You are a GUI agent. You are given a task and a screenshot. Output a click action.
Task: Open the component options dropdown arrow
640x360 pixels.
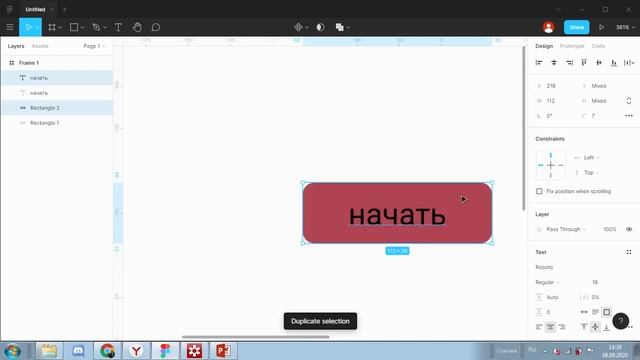(x=307, y=27)
